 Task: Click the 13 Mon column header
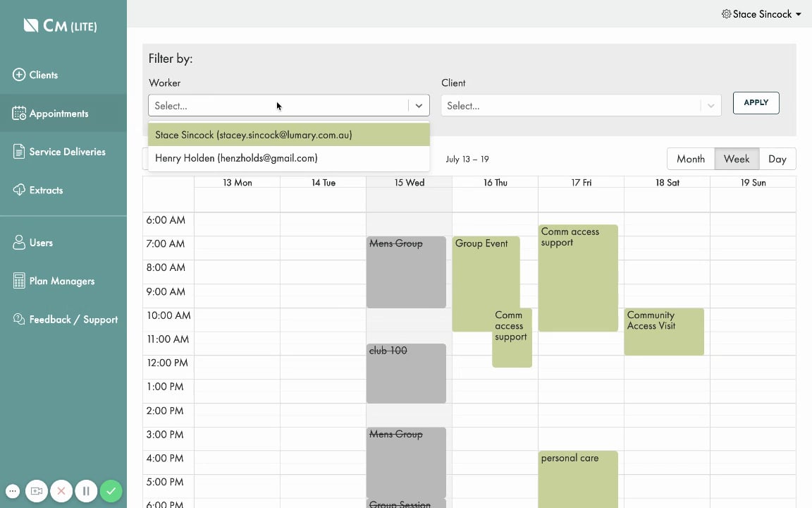tap(237, 183)
